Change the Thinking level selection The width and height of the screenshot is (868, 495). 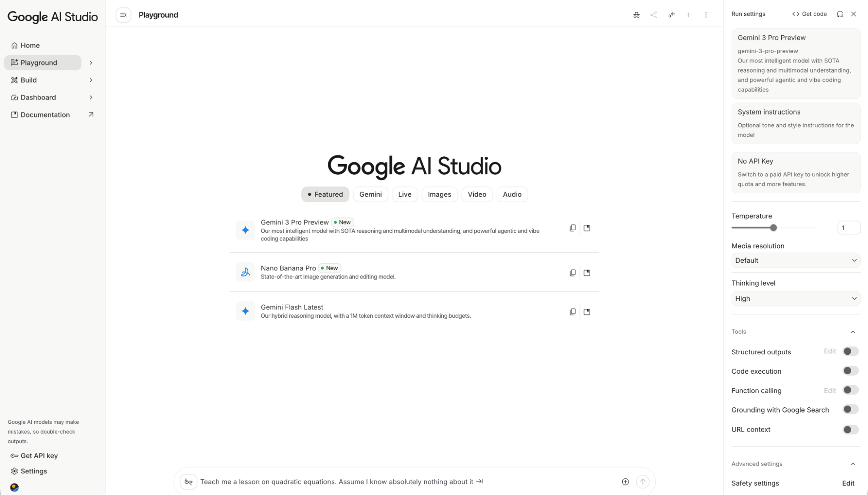pyautogui.click(x=795, y=298)
